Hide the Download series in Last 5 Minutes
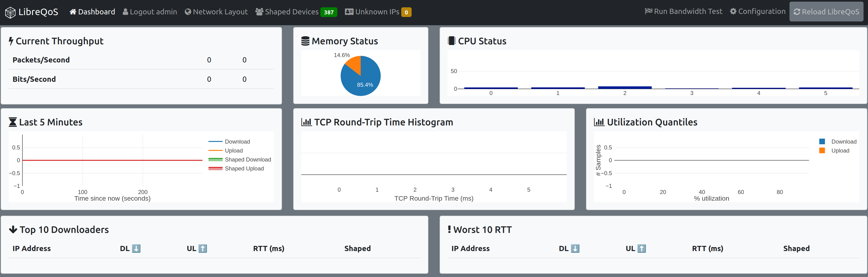The width and height of the screenshot is (868, 277). (238, 141)
